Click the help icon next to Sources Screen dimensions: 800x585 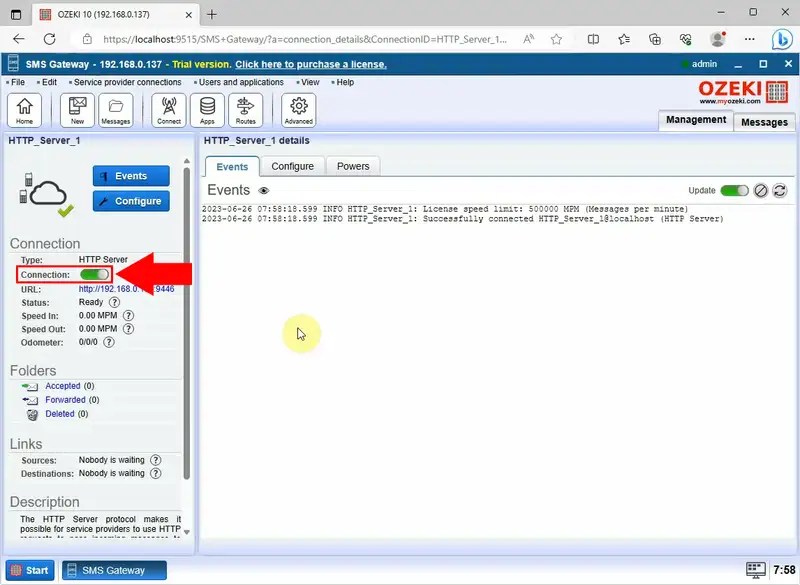[x=156, y=460]
